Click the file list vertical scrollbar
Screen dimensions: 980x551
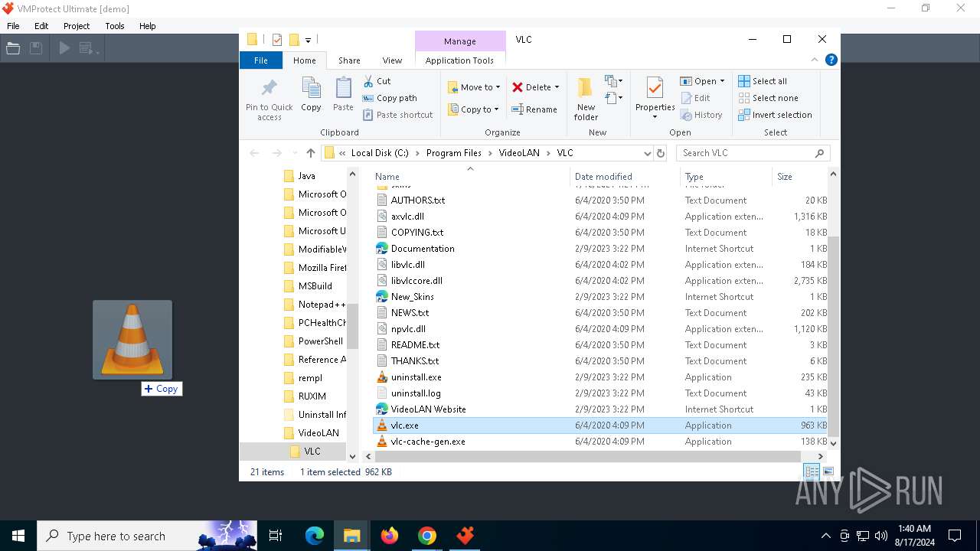tap(833, 337)
